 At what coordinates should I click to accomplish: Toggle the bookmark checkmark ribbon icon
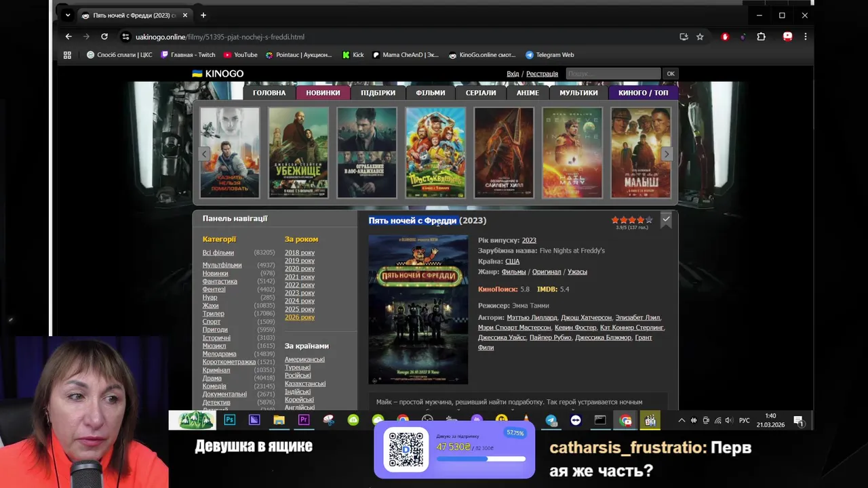[x=666, y=220]
